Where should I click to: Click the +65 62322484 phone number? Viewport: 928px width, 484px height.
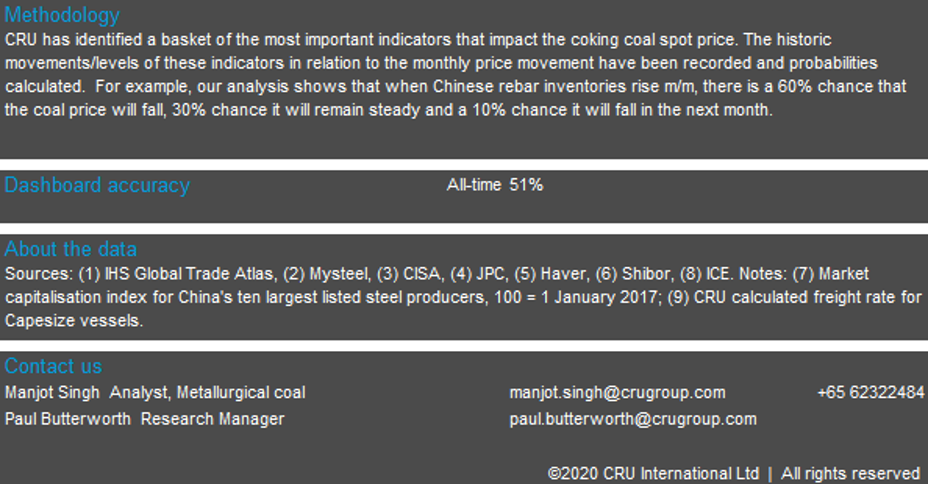870,393
